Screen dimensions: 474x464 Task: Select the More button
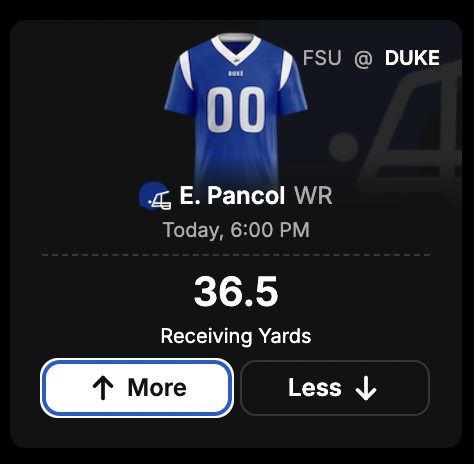click(137, 388)
